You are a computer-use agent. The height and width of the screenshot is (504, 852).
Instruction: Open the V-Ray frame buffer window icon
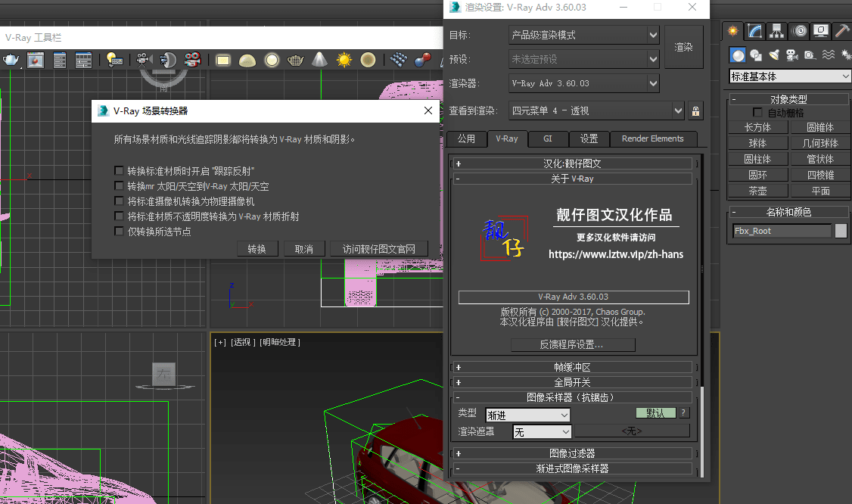pyautogui.click(x=36, y=60)
